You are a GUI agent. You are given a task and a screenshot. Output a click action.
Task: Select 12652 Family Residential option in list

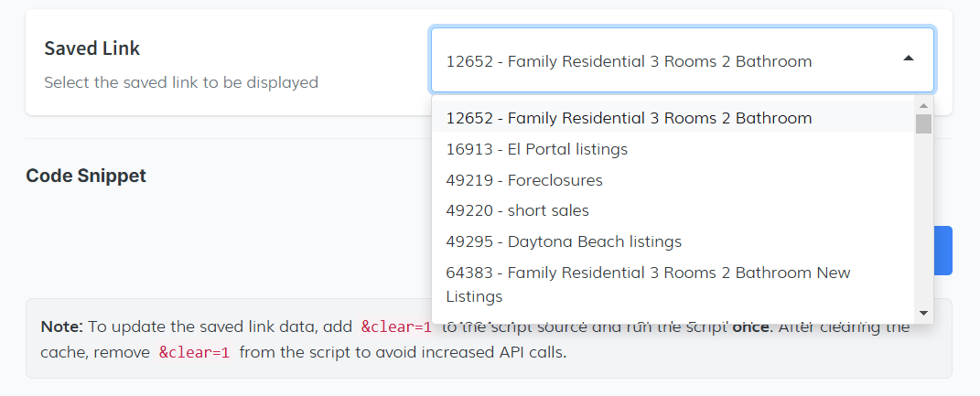(x=629, y=118)
